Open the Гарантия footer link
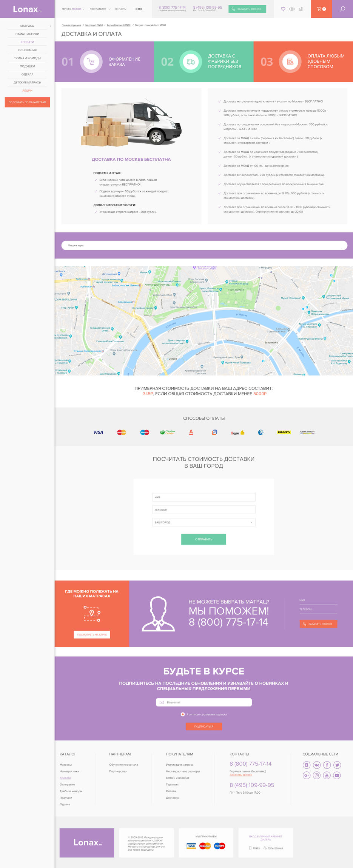This screenshot has width=353, height=868. tap(172, 785)
